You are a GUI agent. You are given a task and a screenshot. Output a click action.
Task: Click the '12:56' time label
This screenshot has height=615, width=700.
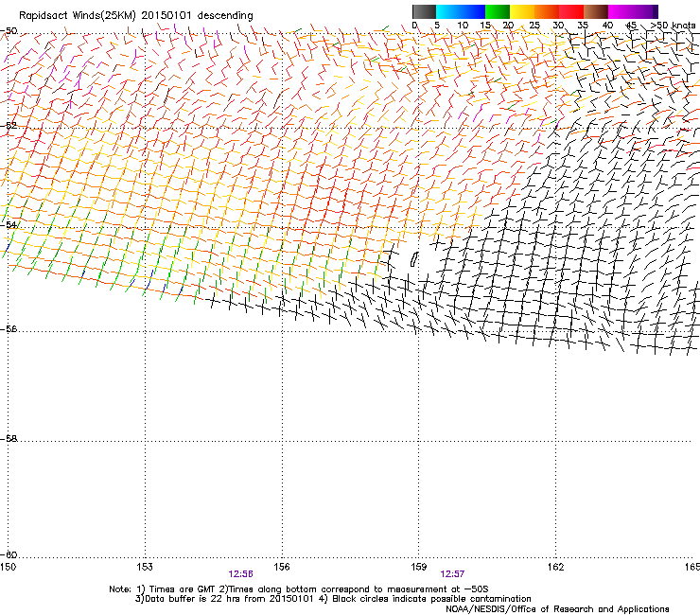click(240, 574)
